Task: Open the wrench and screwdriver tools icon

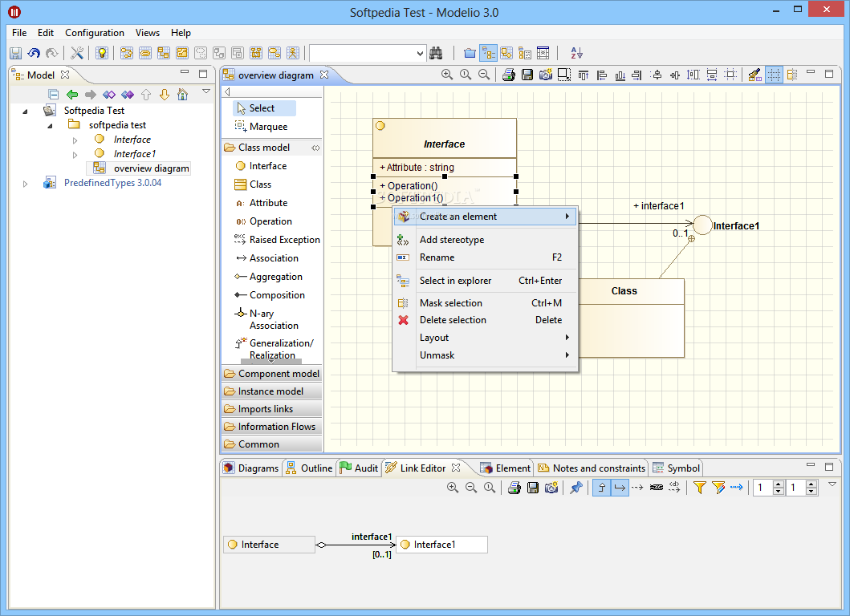Action: click(77, 53)
